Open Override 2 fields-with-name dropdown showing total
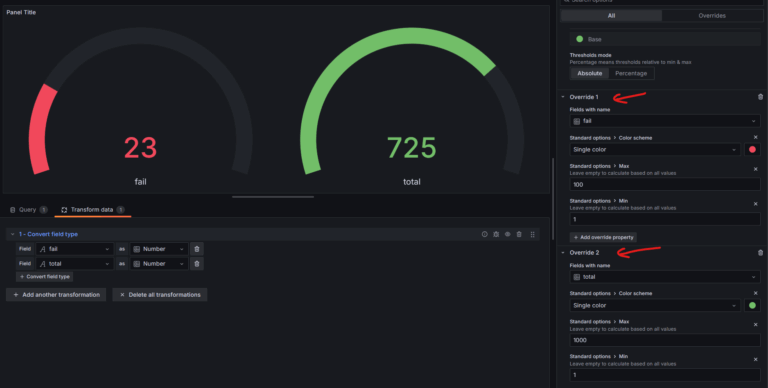This screenshot has height=388, width=768. coord(665,277)
